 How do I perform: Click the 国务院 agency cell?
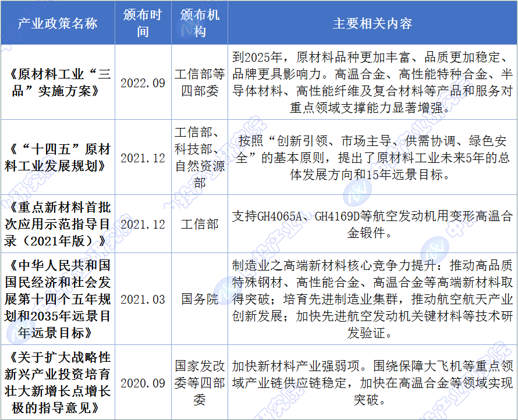point(200,300)
